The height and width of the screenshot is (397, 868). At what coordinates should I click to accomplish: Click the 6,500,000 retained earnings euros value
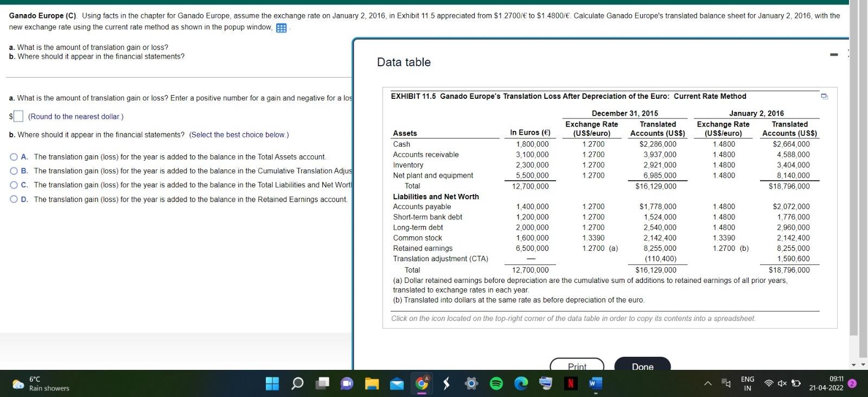point(532,248)
